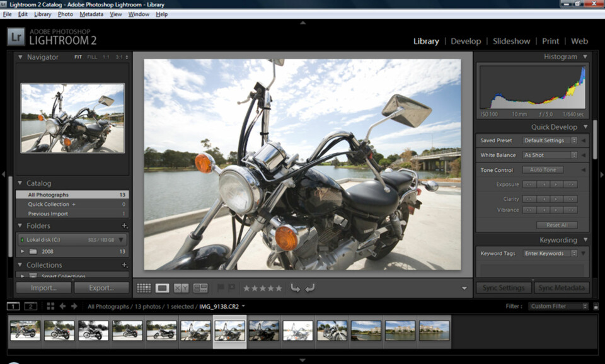
Task: Open the File menu
Action: 7,14
